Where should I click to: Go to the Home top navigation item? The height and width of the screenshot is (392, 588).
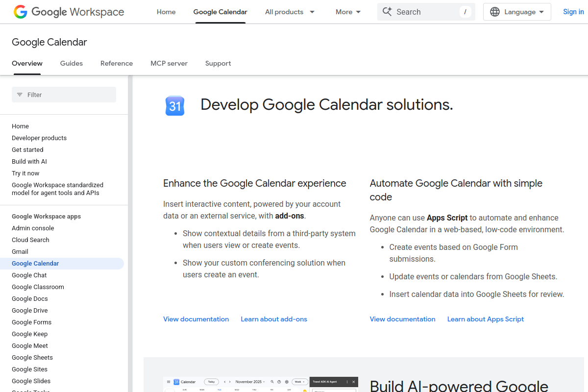pos(166,12)
